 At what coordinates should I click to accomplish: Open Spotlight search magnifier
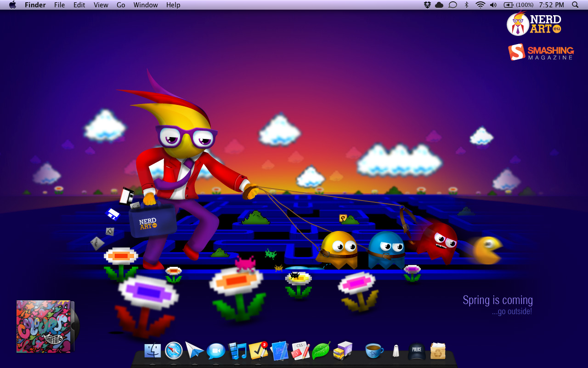(575, 5)
